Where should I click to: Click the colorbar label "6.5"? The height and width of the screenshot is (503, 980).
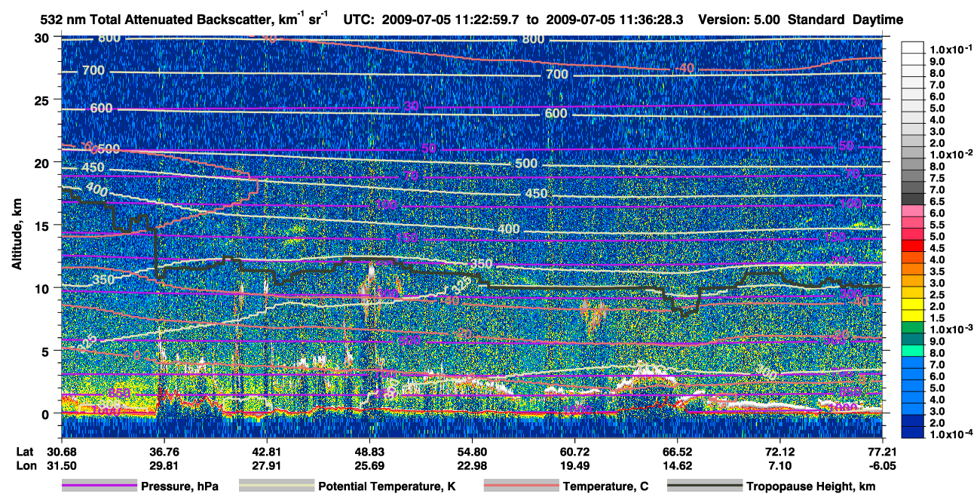(937, 201)
